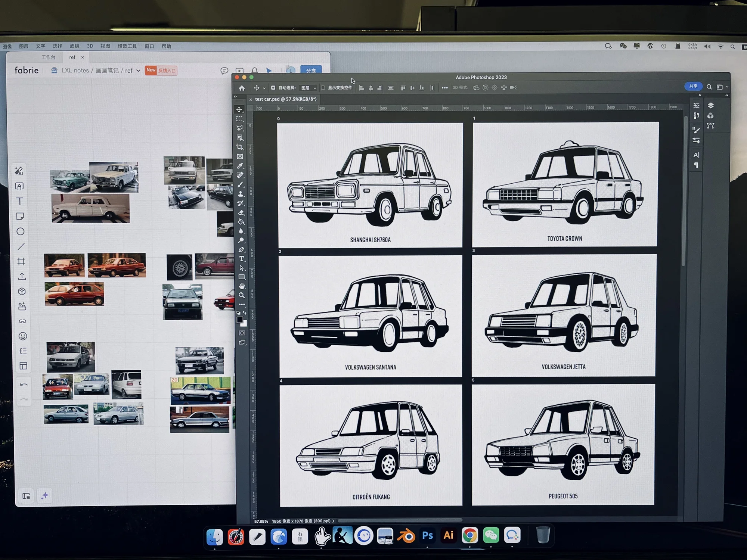Screen dimensions: 747x560
Task: Select the Rectangular Marquee tool
Action: (x=239, y=119)
